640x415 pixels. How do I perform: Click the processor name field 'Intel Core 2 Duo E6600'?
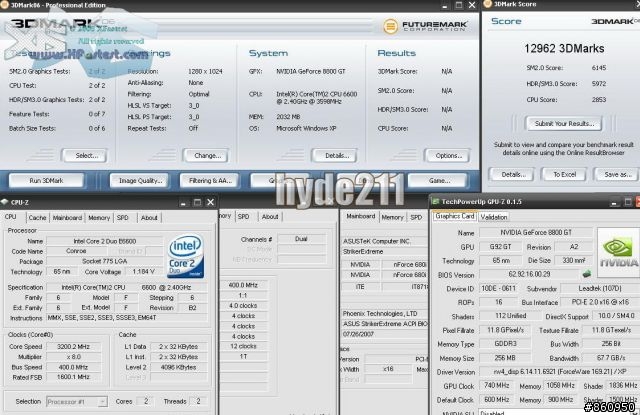click(104, 241)
